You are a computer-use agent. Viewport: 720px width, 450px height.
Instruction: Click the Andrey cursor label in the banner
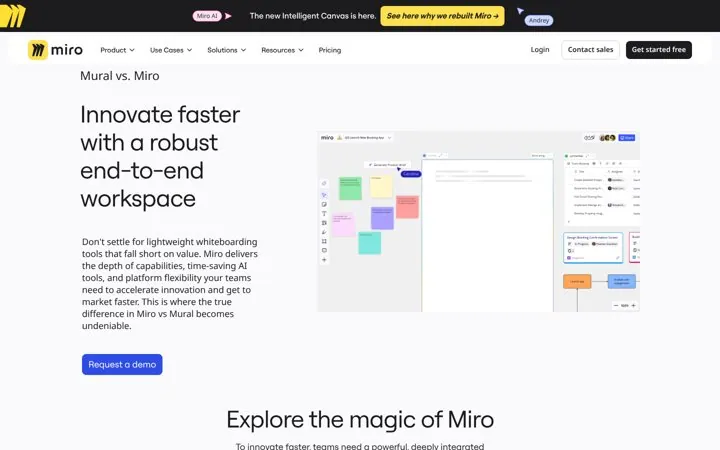539,20
